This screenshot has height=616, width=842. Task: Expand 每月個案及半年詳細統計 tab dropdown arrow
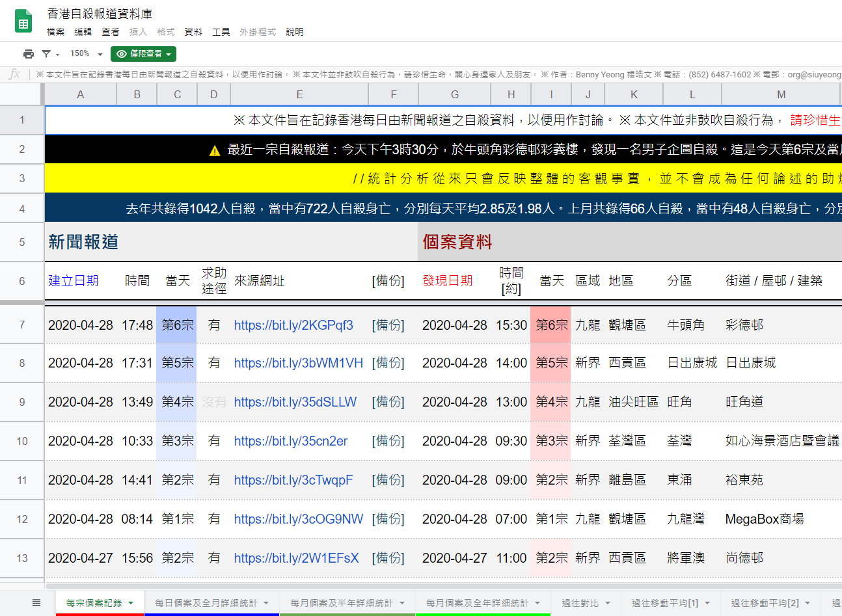coord(402,603)
